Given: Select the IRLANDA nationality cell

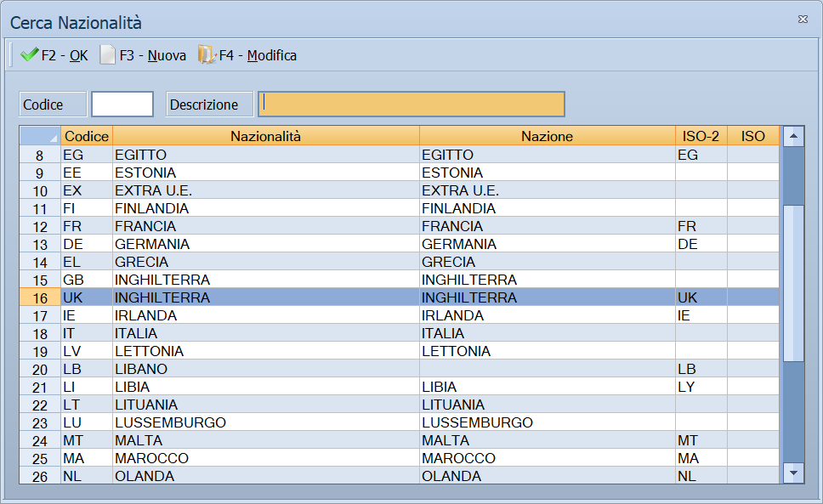Looking at the screenshot, I should click(x=266, y=315).
